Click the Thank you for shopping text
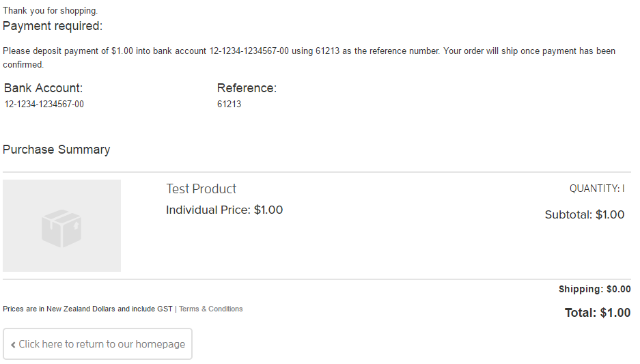The height and width of the screenshot is (364, 640). click(51, 11)
